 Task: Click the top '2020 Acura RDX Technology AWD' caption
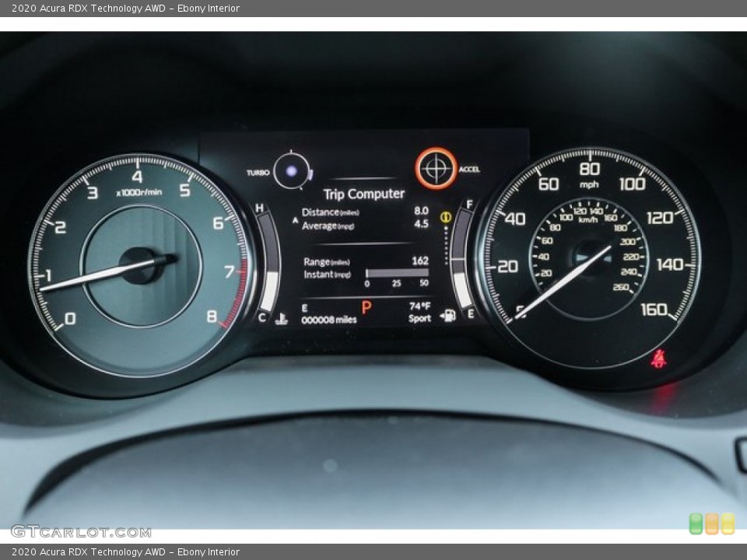(89, 8)
